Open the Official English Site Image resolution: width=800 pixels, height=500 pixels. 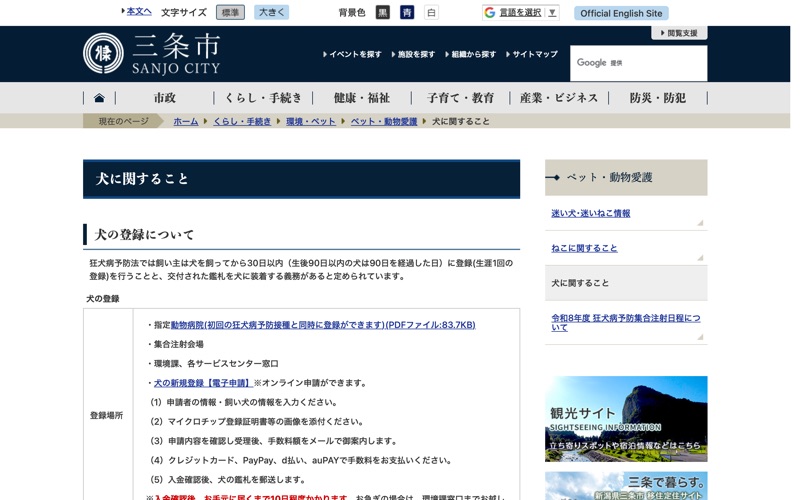[x=621, y=13]
